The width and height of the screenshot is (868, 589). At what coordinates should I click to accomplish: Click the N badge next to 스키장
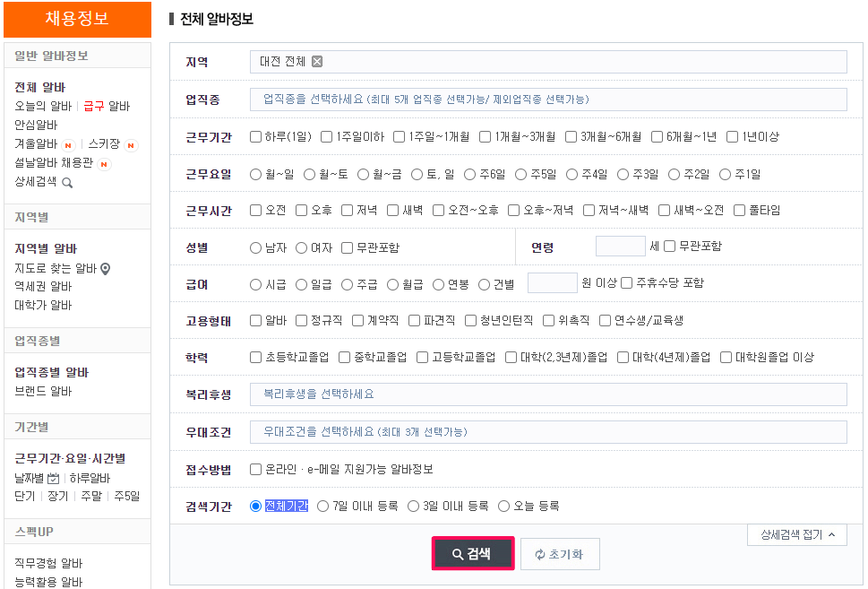[131, 146]
